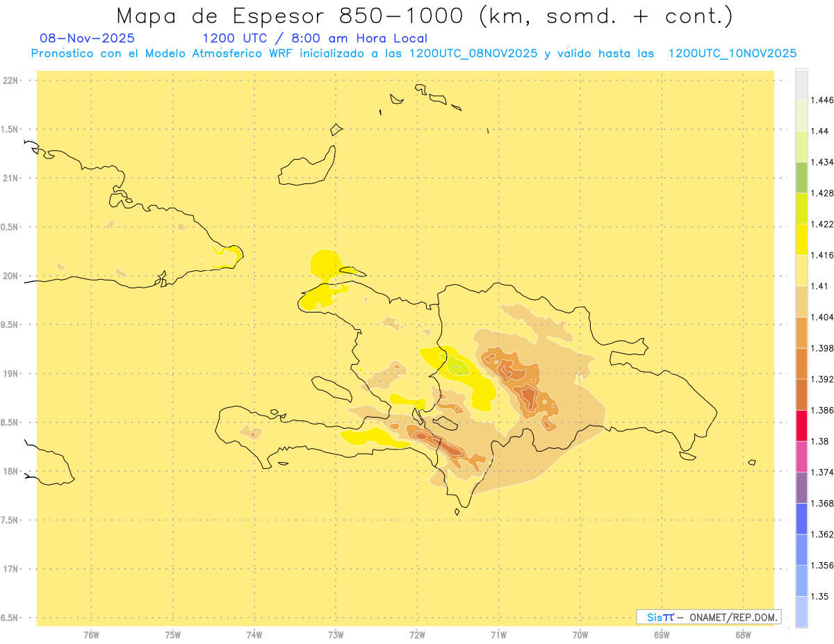834x644 pixels.
Task: Click the '1.368' colorbar value
Action: 822,503
